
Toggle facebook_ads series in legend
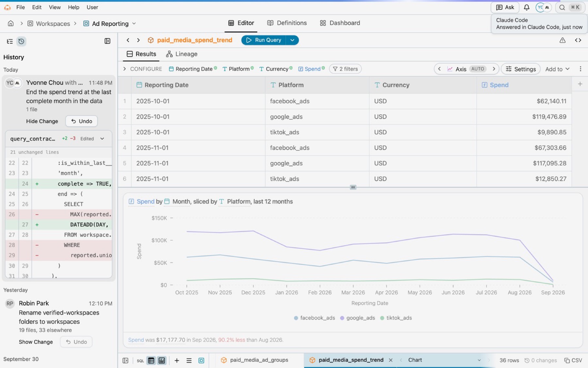pyautogui.click(x=314, y=318)
